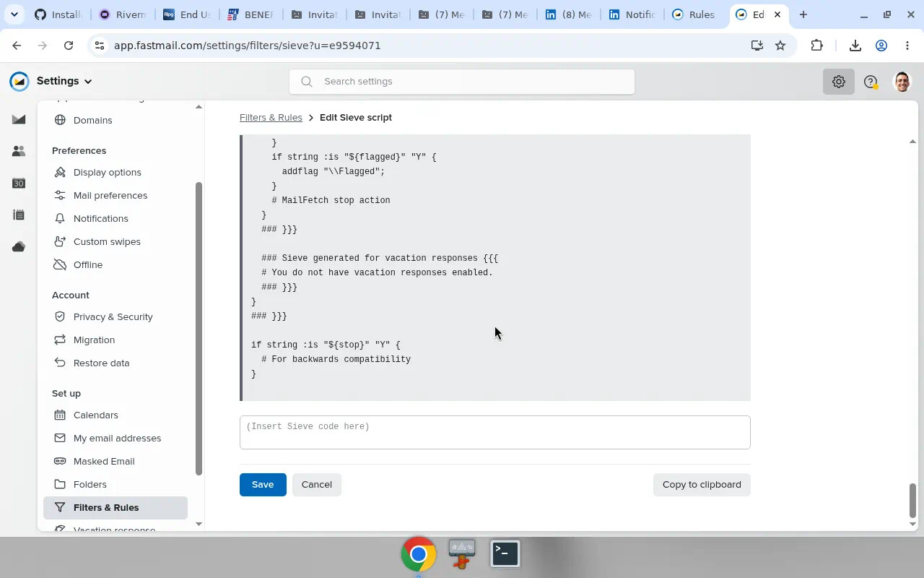Image resolution: width=924 pixels, height=578 pixels.
Task: Open the help question mark icon
Action: point(871,82)
